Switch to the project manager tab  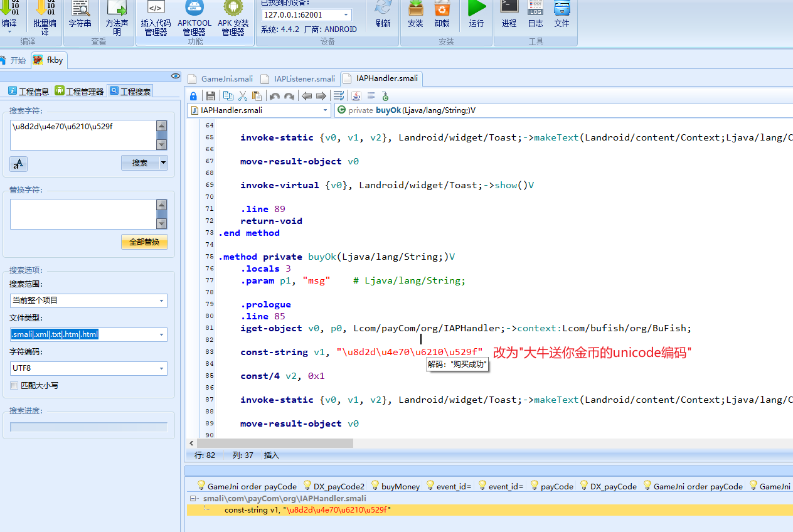80,92
